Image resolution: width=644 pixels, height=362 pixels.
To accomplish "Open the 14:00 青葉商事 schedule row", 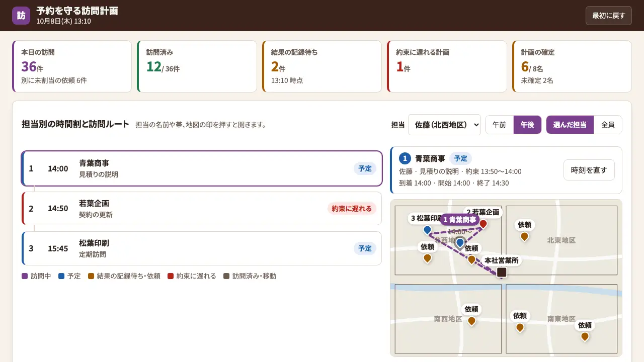I will [x=202, y=168].
